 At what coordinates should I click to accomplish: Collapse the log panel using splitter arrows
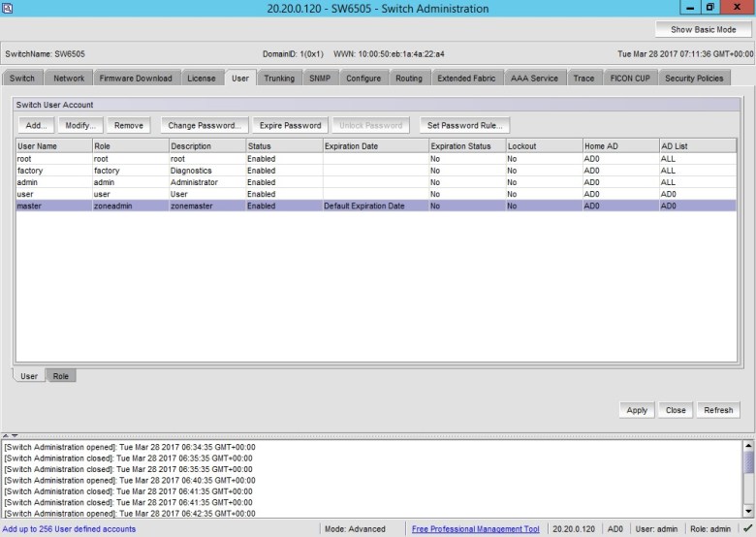(10, 436)
